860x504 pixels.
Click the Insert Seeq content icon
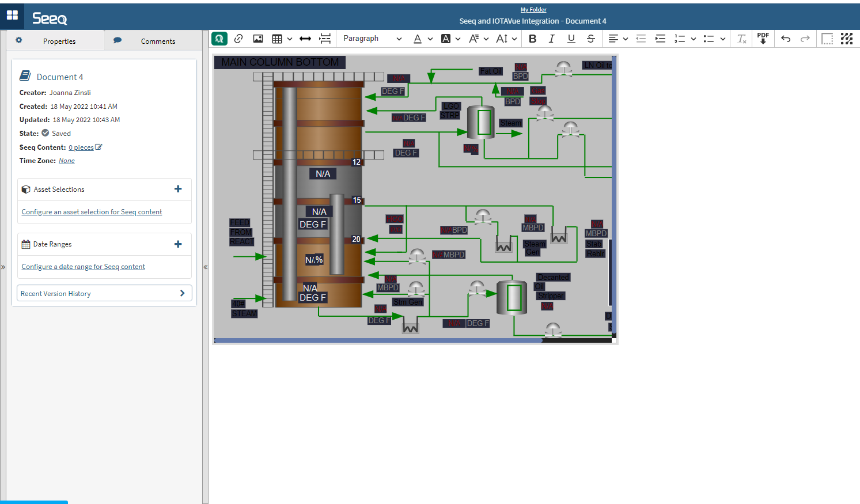pyautogui.click(x=219, y=39)
